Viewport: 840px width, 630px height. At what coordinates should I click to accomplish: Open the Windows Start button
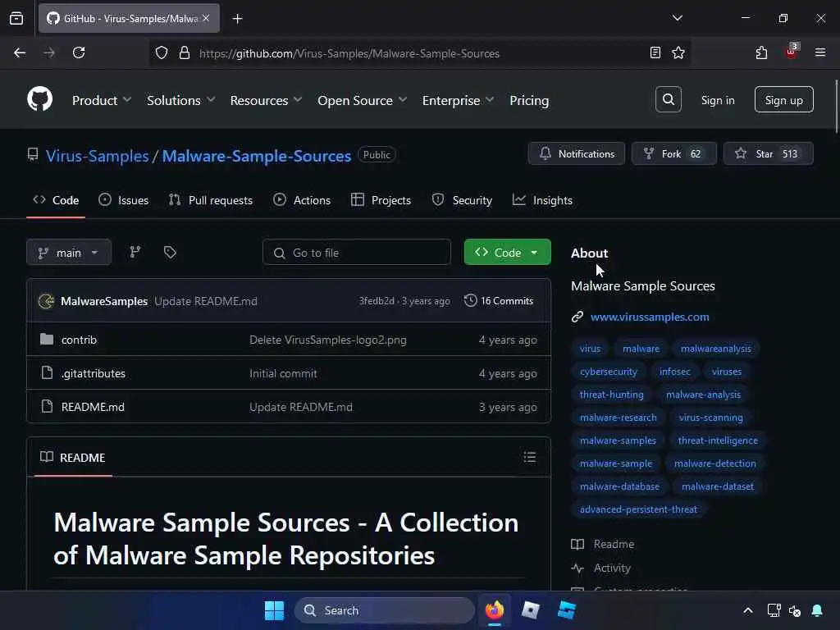coord(274,610)
